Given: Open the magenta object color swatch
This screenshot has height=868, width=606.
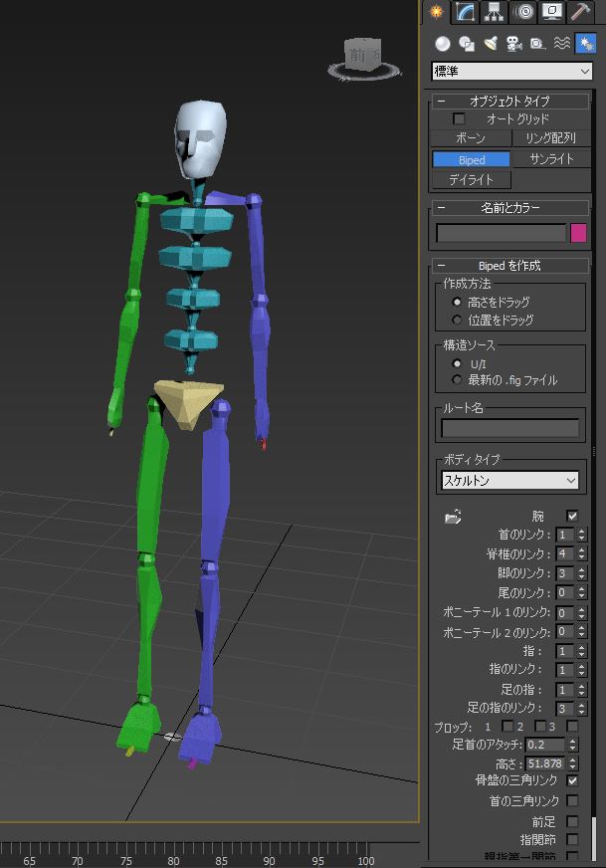Looking at the screenshot, I should (x=578, y=233).
